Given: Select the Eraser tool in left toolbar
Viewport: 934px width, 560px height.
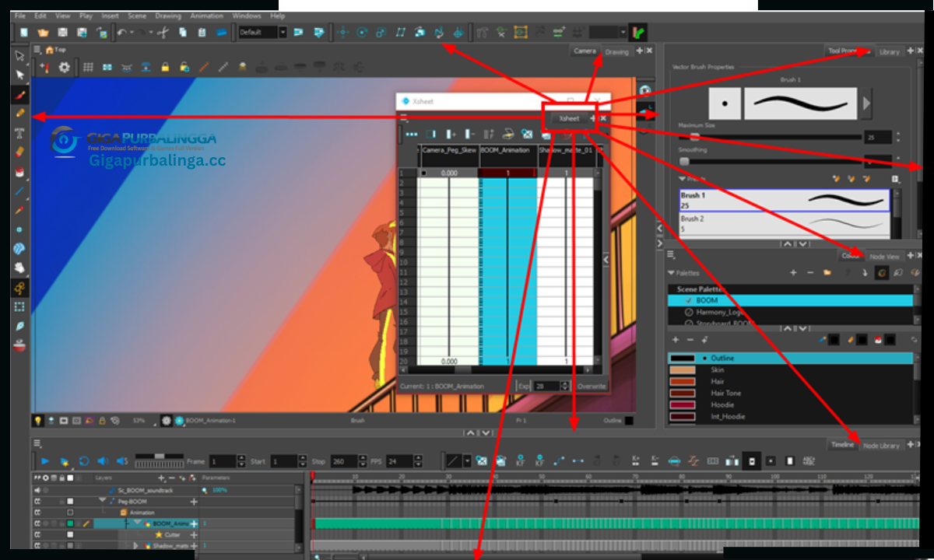Looking at the screenshot, I should coord(20,152).
